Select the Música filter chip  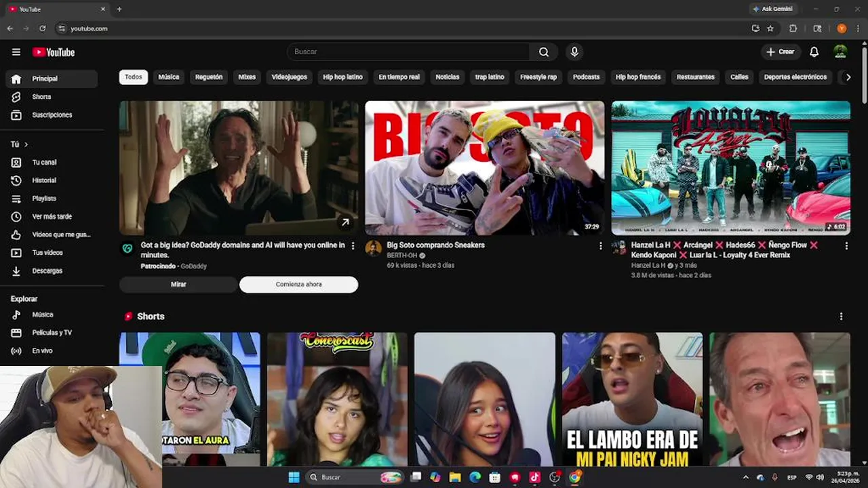click(x=169, y=77)
